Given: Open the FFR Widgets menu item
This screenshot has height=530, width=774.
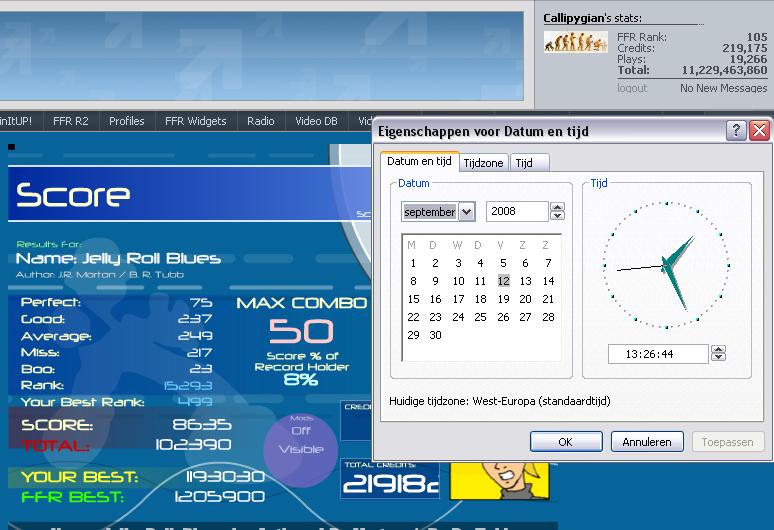Looking at the screenshot, I should pyautogui.click(x=195, y=121).
